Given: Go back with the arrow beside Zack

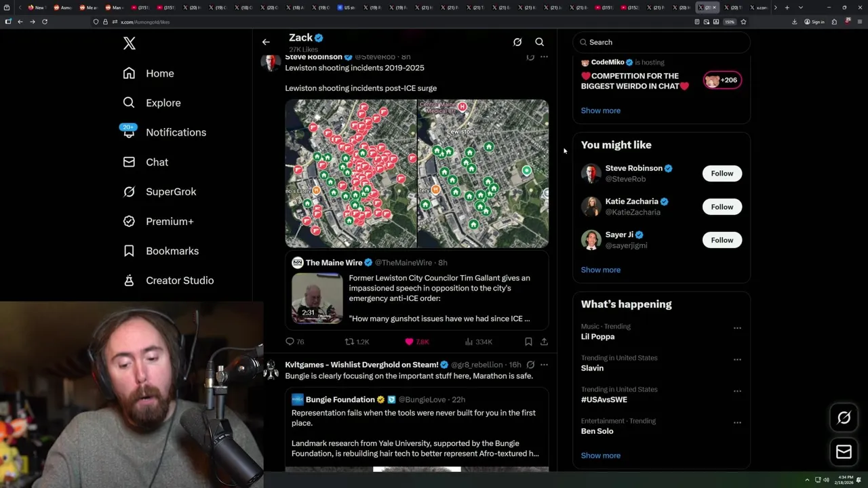Looking at the screenshot, I should 266,42.
